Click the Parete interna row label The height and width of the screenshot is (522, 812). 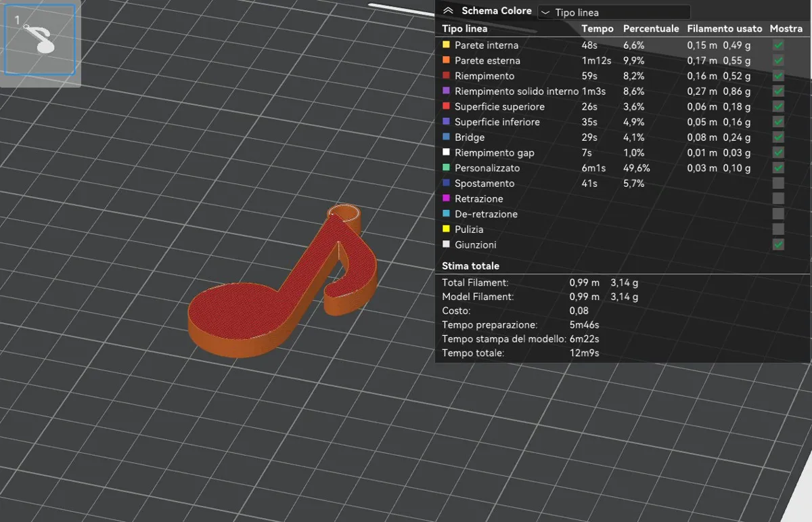click(x=487, y=45)
